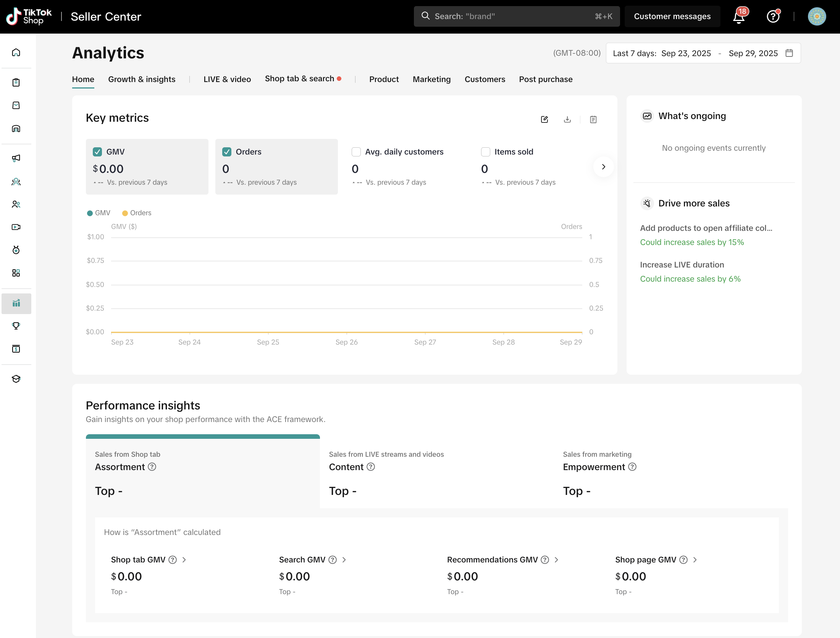This screenshot has width=840, height=638.
Task: Enable the Avg. daily customers checkbox
Action: tap(356, 152)
